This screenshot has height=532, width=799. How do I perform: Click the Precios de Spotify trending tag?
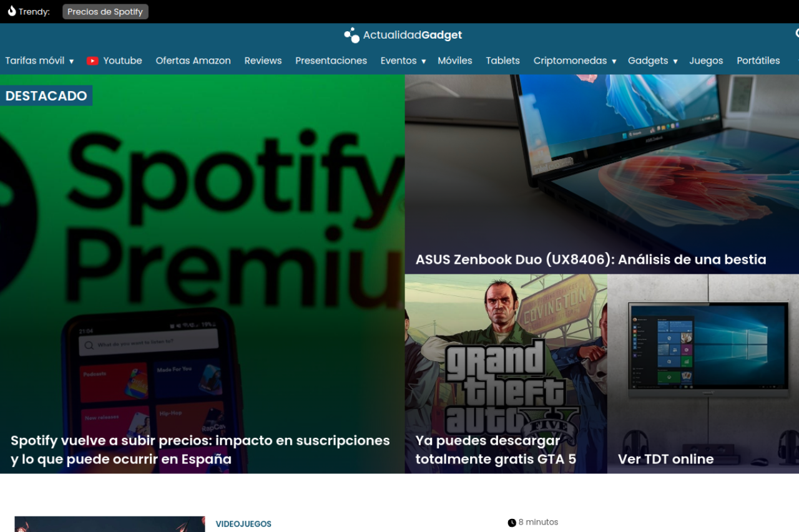click(105, 12)
